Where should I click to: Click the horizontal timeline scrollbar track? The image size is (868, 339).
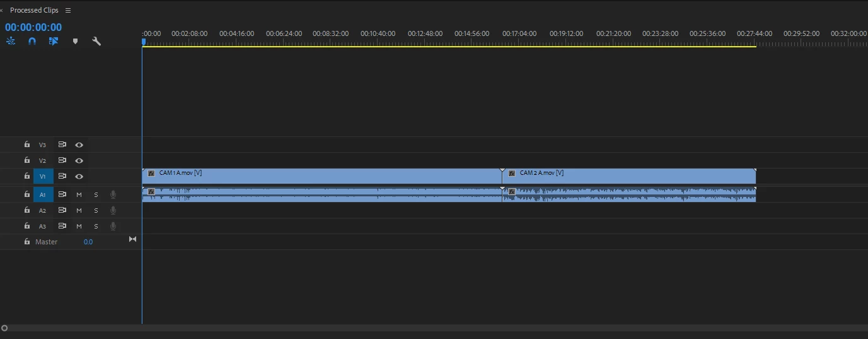[434, 328]
